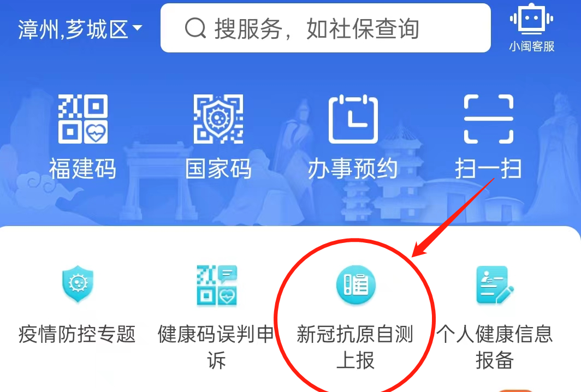
Task: Open the 疫情防控专题 text link
Action: (77, 334)
